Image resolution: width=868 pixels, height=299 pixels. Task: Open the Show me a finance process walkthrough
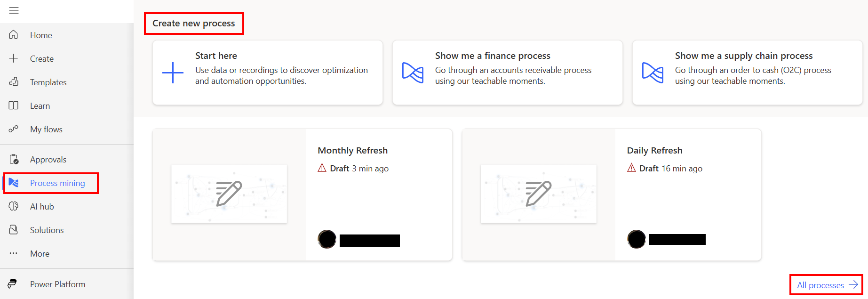[507, 73]
